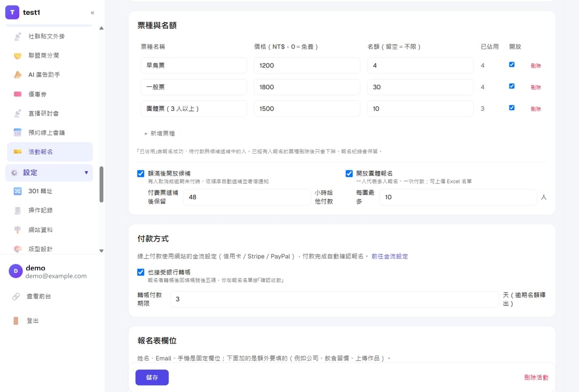Viewport: 579px width, 392px height.
Task: Click the AI 廣告助手 bell icon
Action: click(18, 75)
